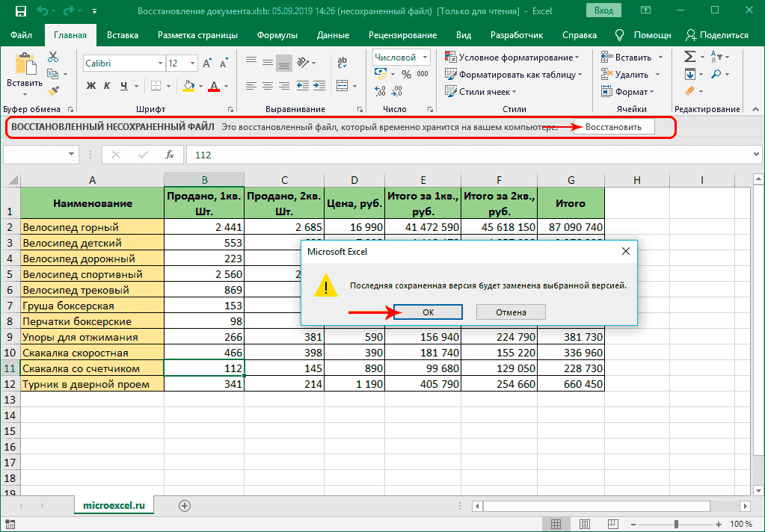The width and height of the screenshot is (765, 532).
Task: Open the Вставка ribbon tab
Action: 123,35
